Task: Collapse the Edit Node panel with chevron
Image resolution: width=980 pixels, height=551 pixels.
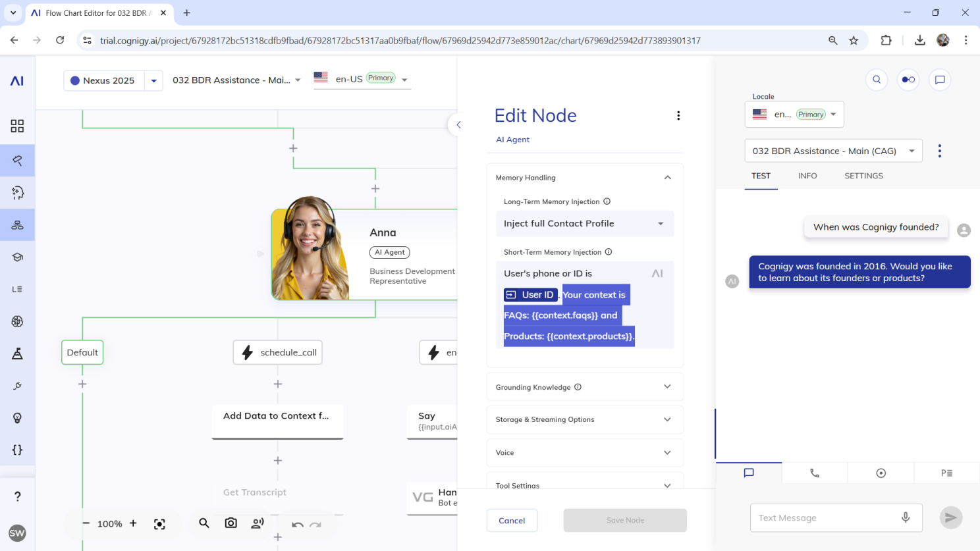Action: point(458,124)
